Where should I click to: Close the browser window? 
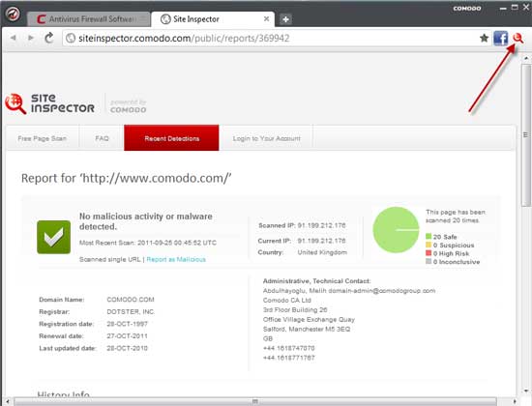coord(526,7)
